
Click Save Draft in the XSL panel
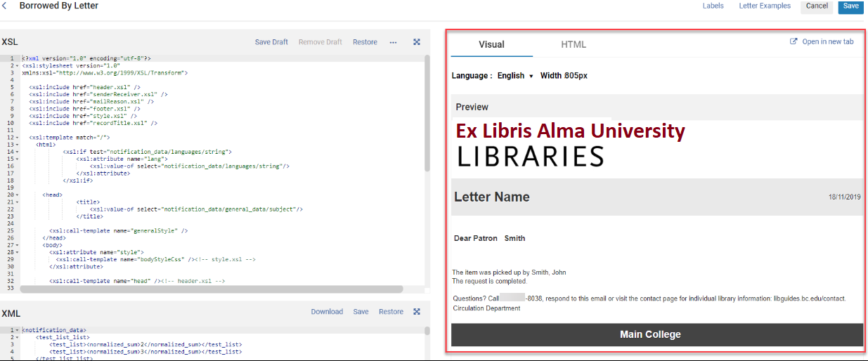(271, 42)
